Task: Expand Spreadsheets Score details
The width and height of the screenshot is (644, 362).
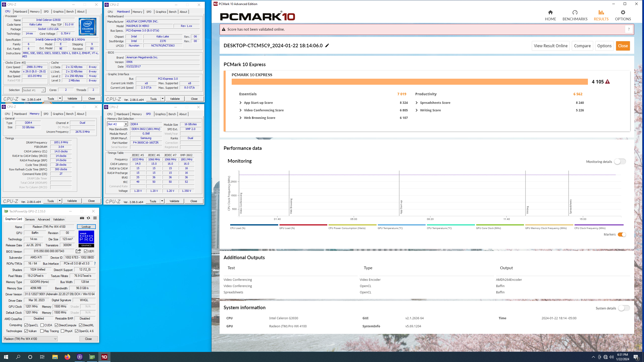Action: [x=417, y=103]
